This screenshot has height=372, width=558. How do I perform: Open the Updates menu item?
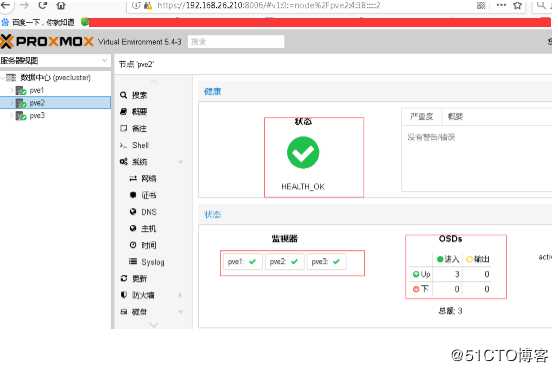coord(139,279)
